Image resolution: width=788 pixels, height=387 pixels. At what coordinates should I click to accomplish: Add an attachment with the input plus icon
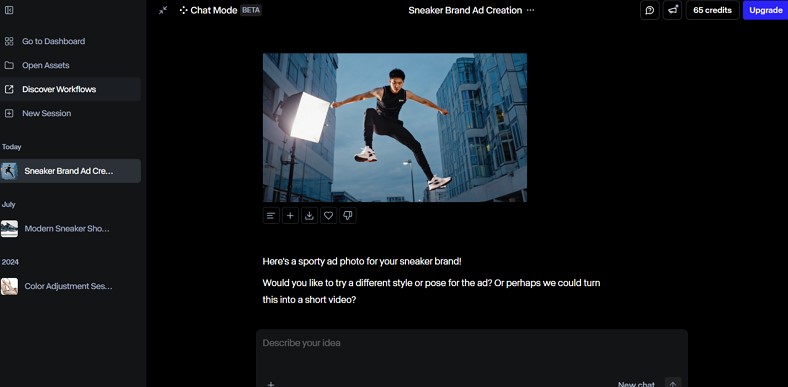[x=270, y=384]
